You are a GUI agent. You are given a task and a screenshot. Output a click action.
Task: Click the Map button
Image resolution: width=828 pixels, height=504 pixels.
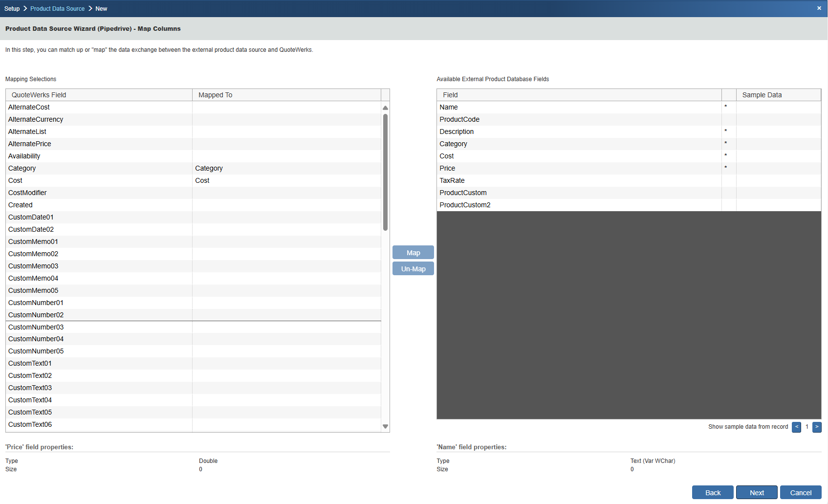pyautogui.click(x=413, y=253)
